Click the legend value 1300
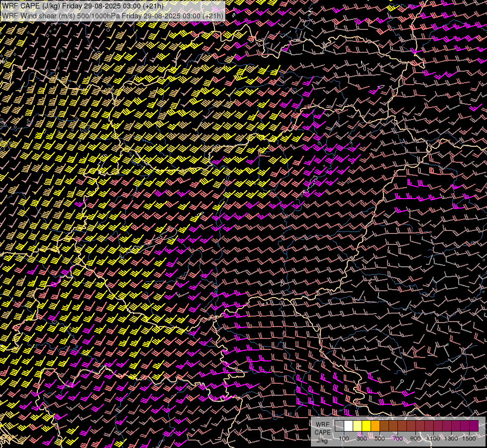The width and height of the screenshot is (487, 448). [x=451, y=439]
